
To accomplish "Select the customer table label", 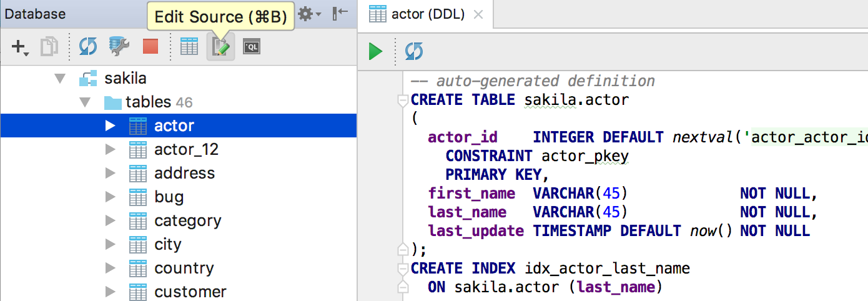I will 190,292.
